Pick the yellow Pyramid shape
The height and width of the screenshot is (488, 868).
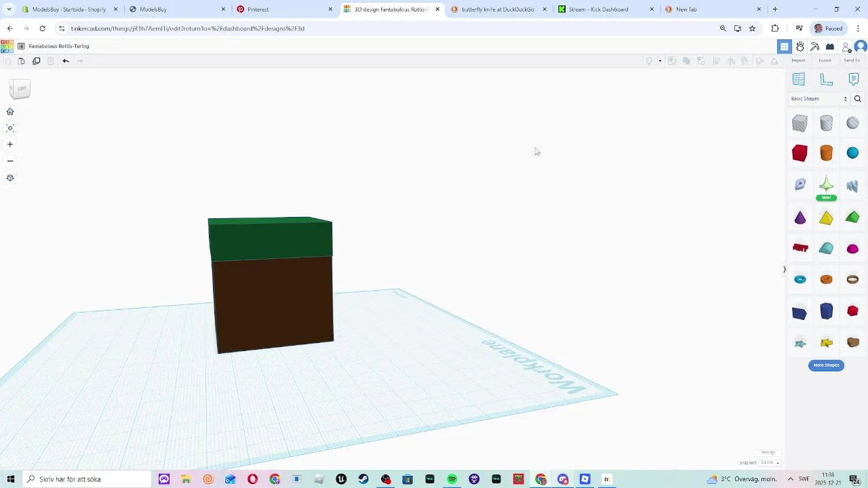827,218
